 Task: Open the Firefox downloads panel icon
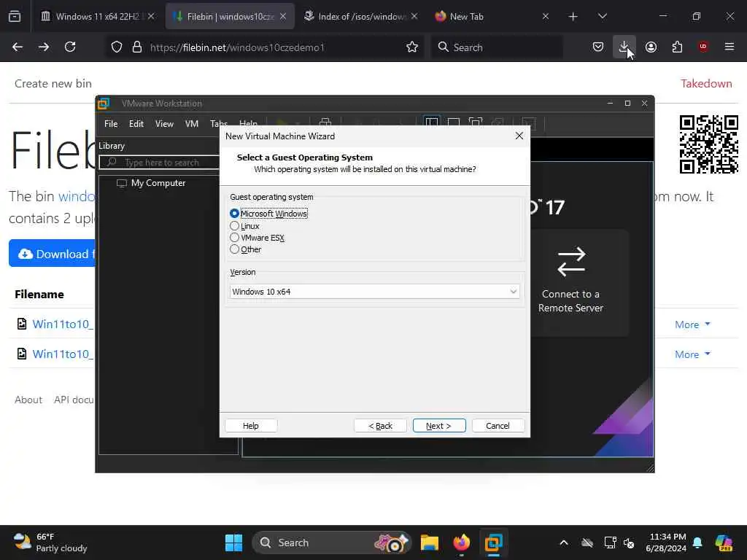(x=624, y=47)
